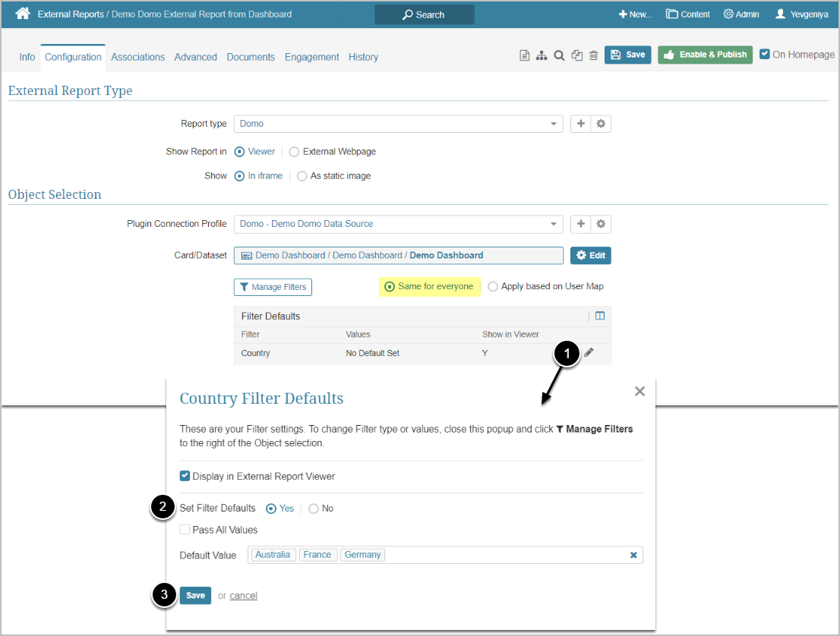Click the magnifier preview icon in toolbar
840x636 pixels.
[x=559, y=55]
